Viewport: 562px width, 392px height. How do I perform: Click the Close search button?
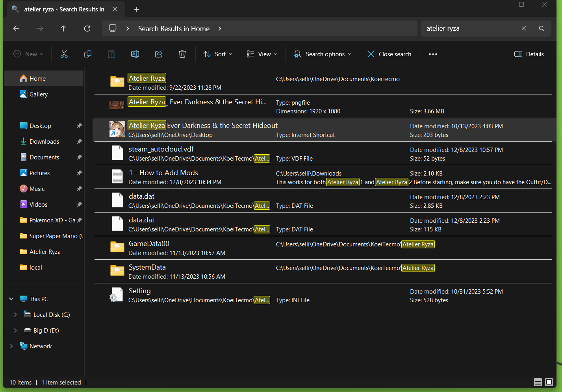389,54
